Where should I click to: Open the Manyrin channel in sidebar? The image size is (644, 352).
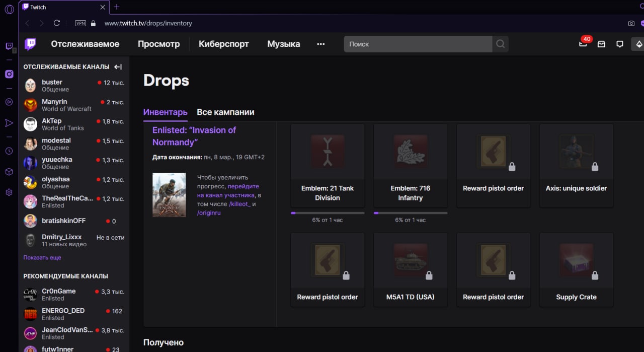click(x=74, y=105)
